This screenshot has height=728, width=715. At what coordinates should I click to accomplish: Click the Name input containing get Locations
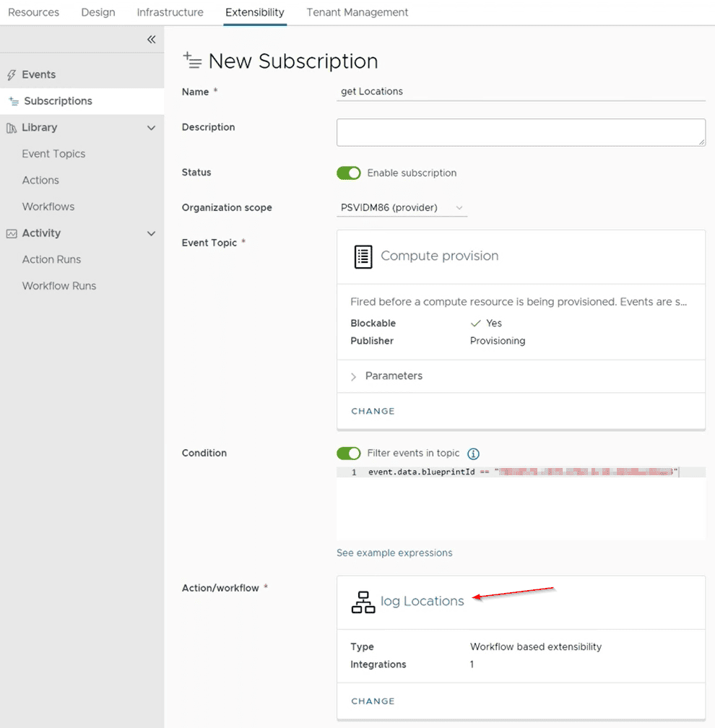pyautogui.click(x=520, y=92)
